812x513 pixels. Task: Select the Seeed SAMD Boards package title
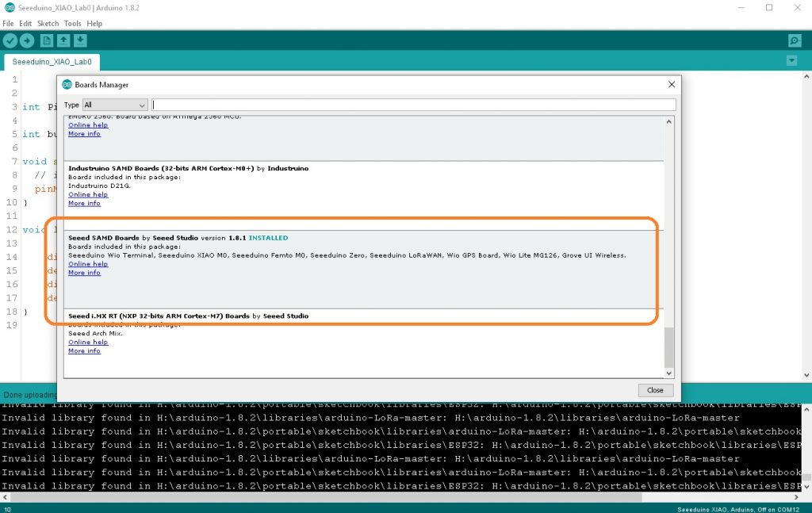point(104,238)
